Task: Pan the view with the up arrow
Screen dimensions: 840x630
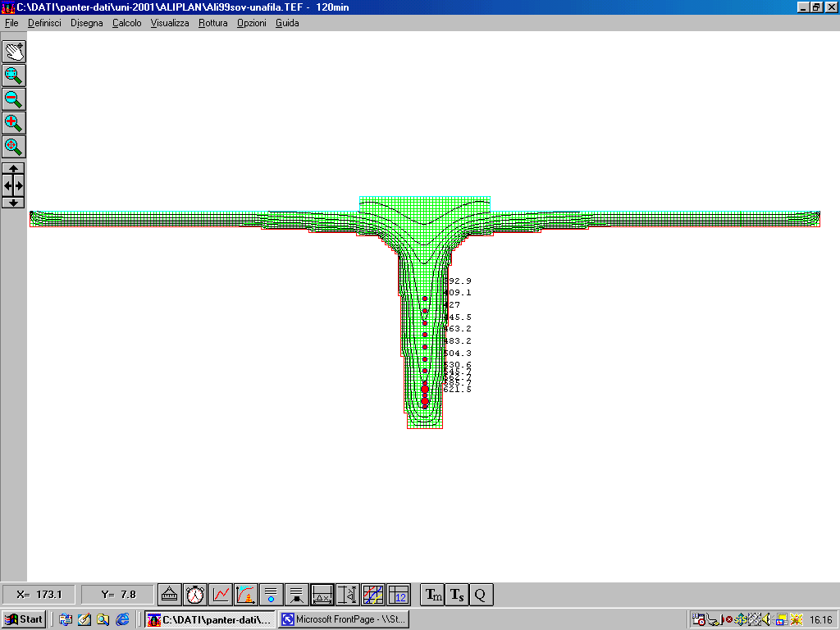Action: coord(14,168)
